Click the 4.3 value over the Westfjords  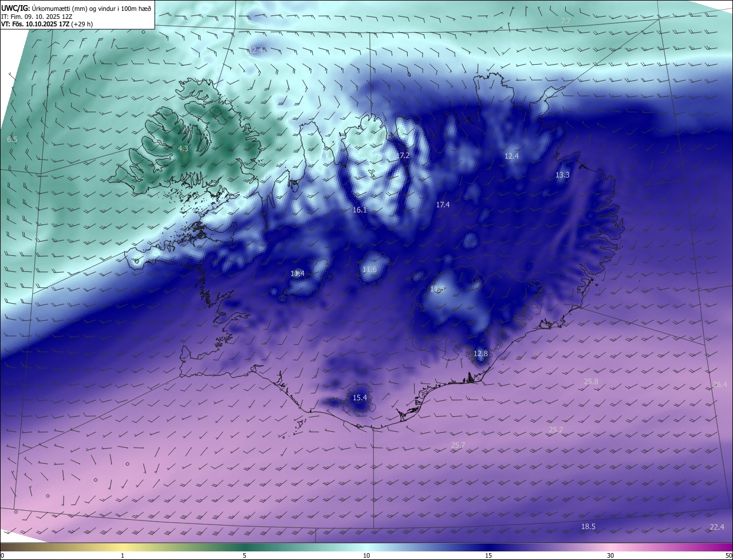pyautogui.click(x=183, y=149)
